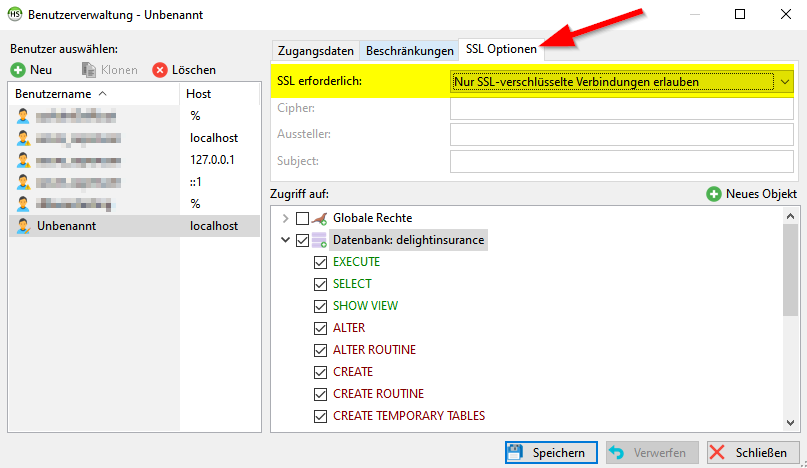Click the green Neu add-user icon
807x468 pixels.
point(19,70)
